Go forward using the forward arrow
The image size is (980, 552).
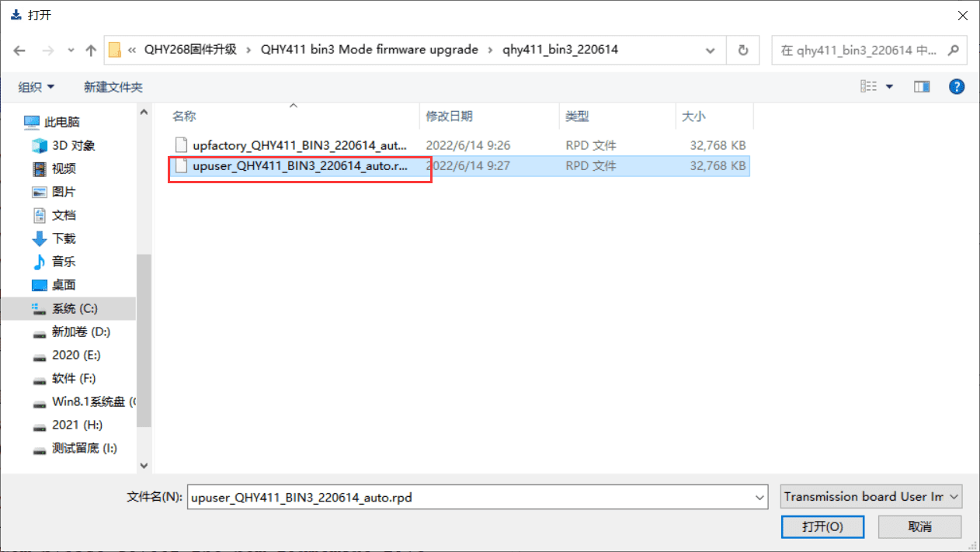(x=49, y=50)
